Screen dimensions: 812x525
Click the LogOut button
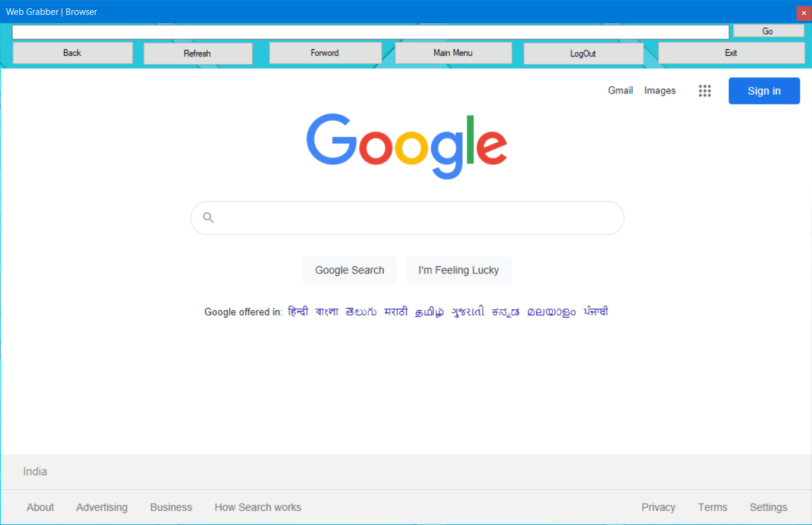coord(582,53)
